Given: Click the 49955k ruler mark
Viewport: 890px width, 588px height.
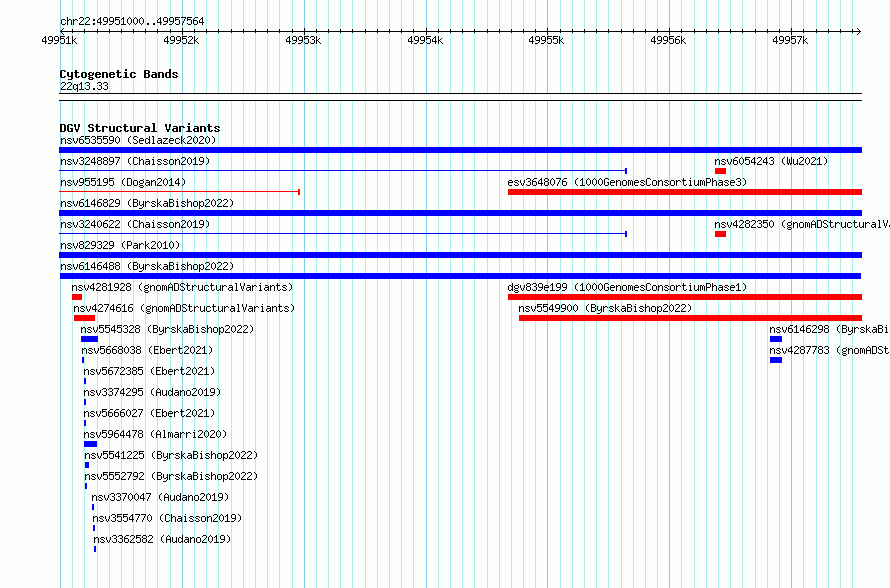Looking at the screenshot, I should click(546, 40).
